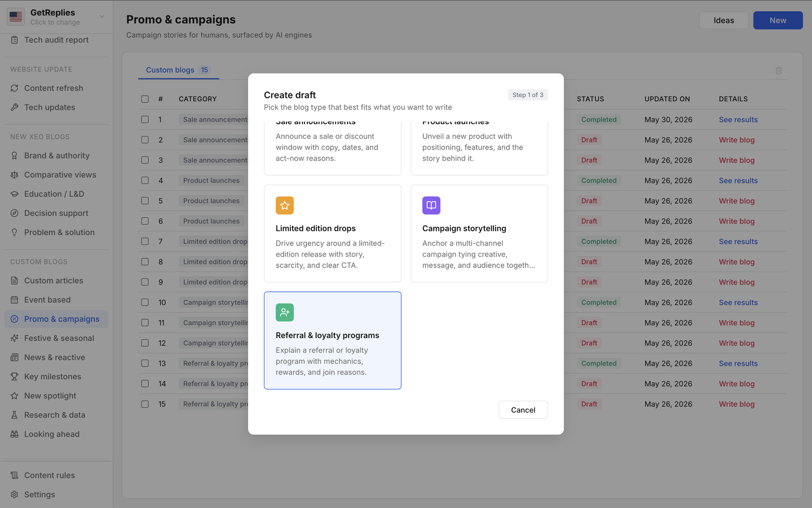Image resolution: width=812 pixels, height=508 pixels.
Task: Open Festive & seasonal in sidebar
Action: (x=56, y=338)
